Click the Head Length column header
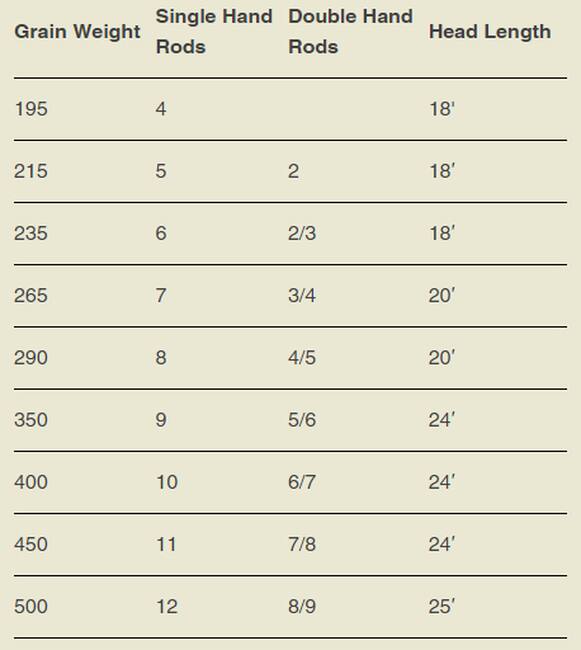 pos(490,32)
